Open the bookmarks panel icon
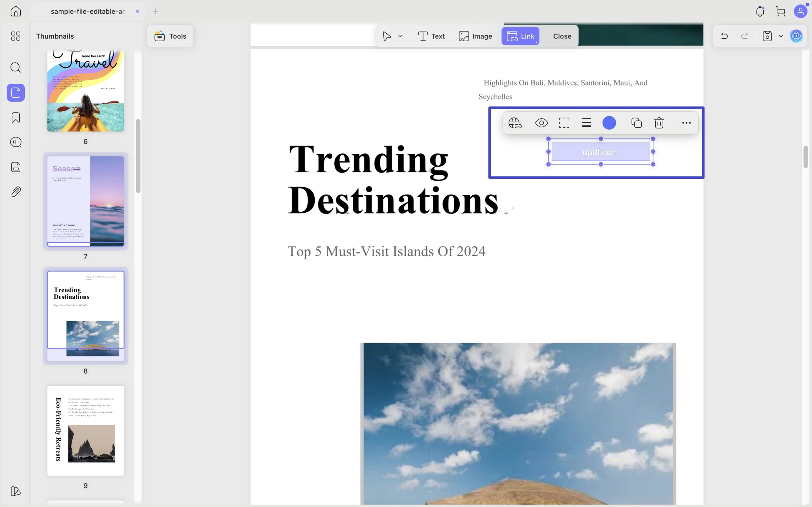The height and width of the screenshot is (507, 812). click(x=16, y=118)
